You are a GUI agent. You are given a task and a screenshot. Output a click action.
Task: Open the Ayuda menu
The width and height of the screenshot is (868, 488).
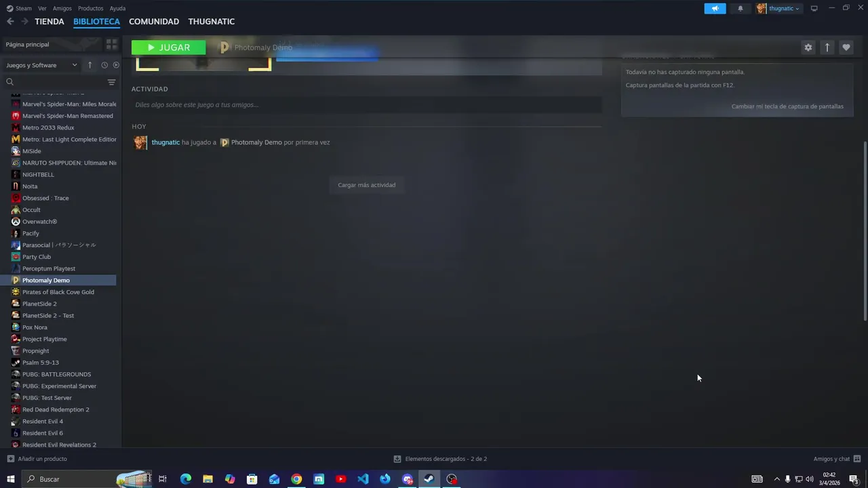[117, 8]
